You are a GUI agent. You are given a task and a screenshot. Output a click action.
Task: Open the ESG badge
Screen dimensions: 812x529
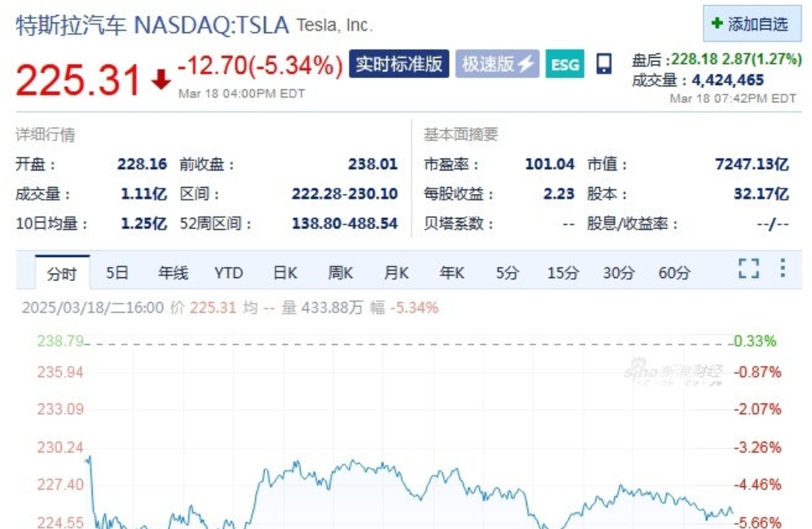coord(565,64)
